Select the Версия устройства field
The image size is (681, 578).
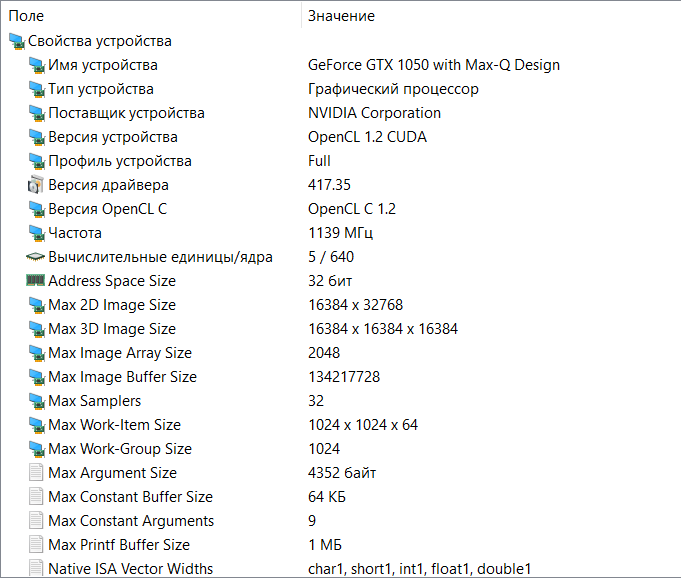tap(113, 137)
